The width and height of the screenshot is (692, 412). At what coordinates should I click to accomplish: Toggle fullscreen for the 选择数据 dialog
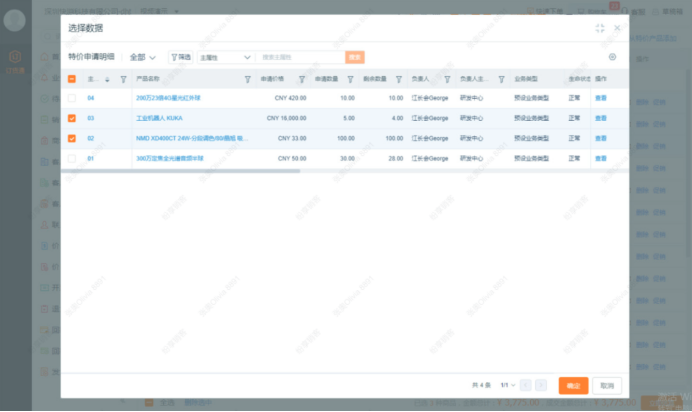point(599,29)
